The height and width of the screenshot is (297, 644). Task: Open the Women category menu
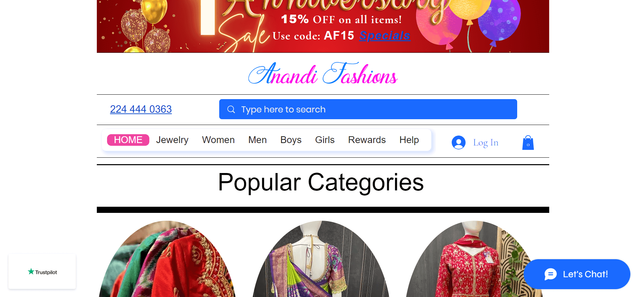pyautogui.click(x=218, y=140)
